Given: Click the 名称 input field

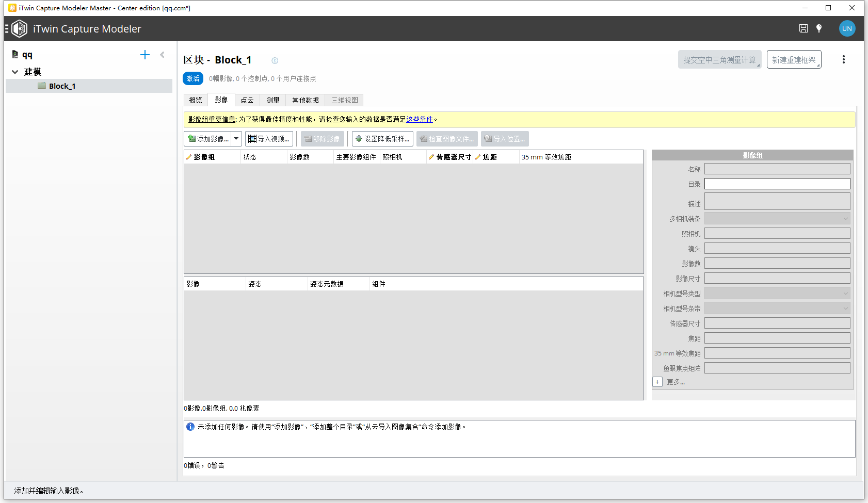Looking at the screenshot, I should pyautogui.click(x=777, y=169).
